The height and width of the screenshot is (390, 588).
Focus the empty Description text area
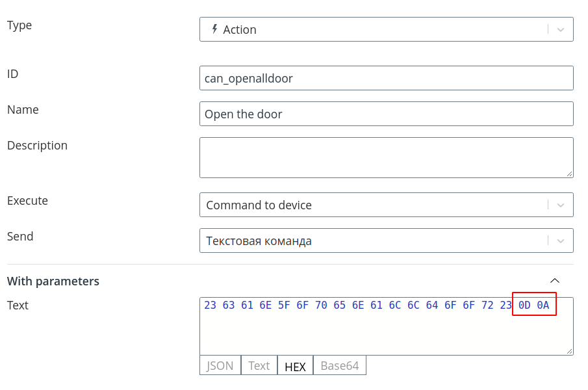[386, 157]
